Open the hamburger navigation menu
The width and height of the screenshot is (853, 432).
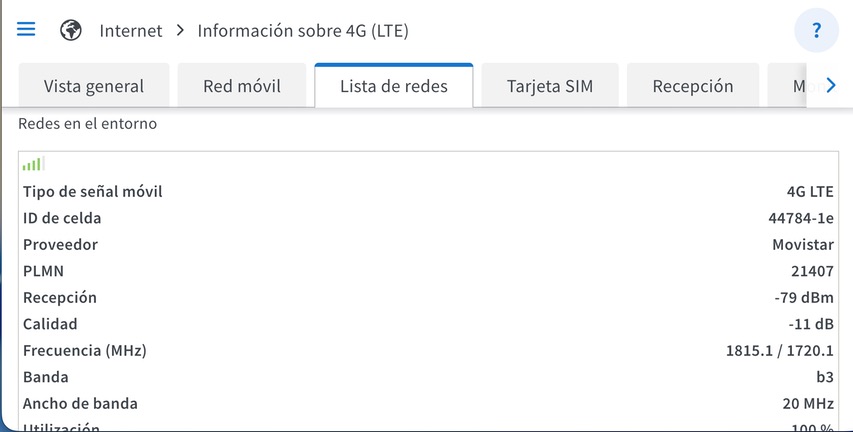pyautogui.click(x=26, y=29)
